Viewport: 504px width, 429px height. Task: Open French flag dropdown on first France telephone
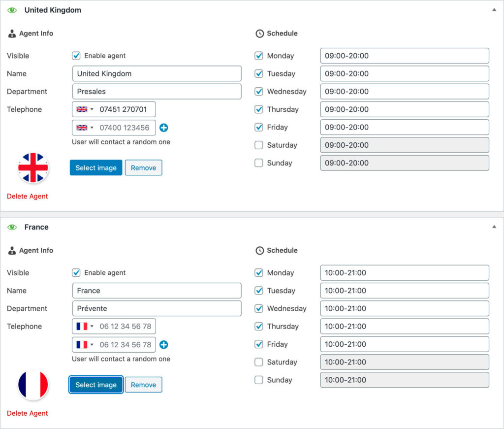(85, 327)
